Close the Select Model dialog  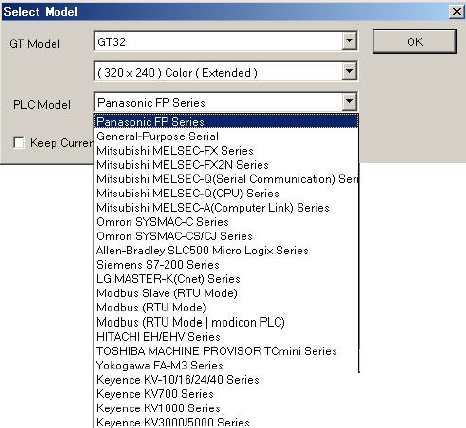tap(456, 12)
